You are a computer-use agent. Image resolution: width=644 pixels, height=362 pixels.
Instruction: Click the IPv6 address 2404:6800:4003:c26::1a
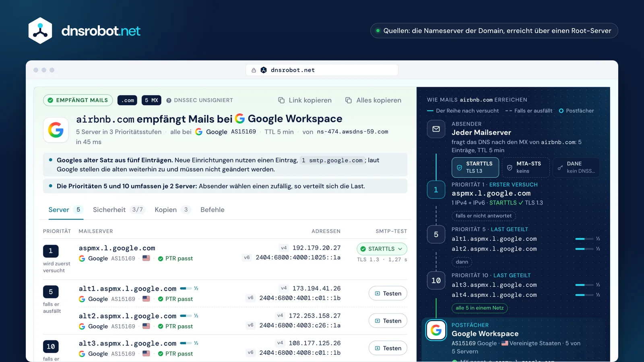300,325
